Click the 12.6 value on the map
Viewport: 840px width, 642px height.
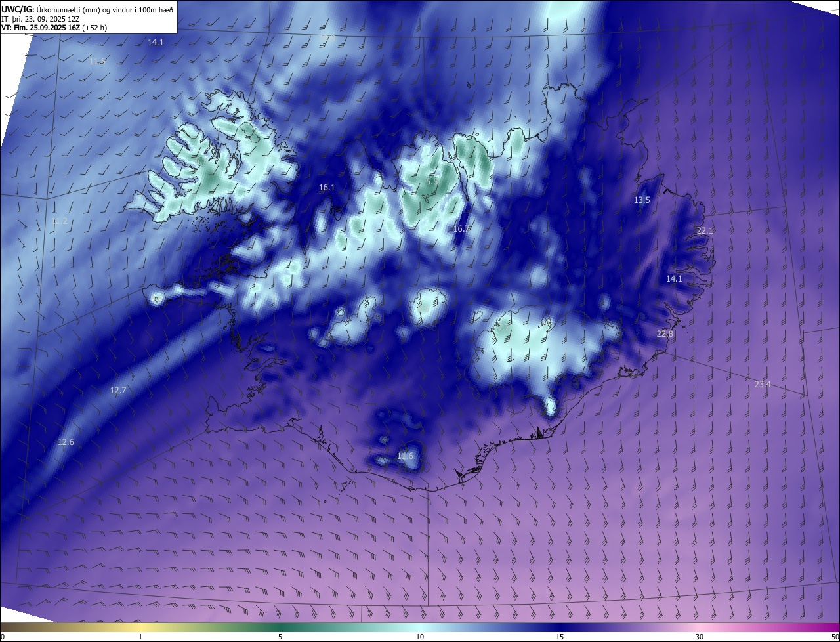(66, 442)
